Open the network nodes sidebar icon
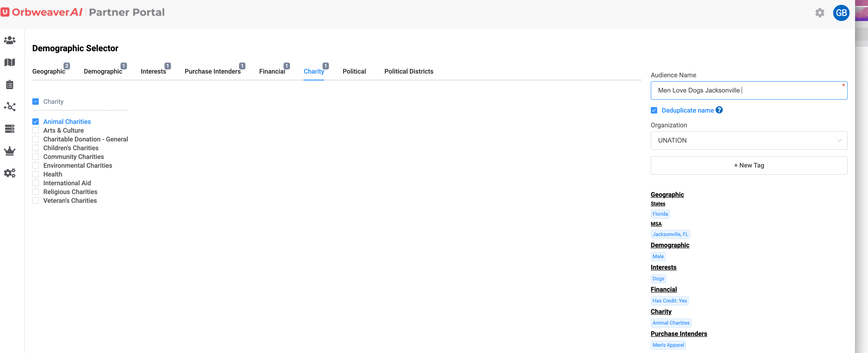The image size is (868, 353). tap(9, 107)
